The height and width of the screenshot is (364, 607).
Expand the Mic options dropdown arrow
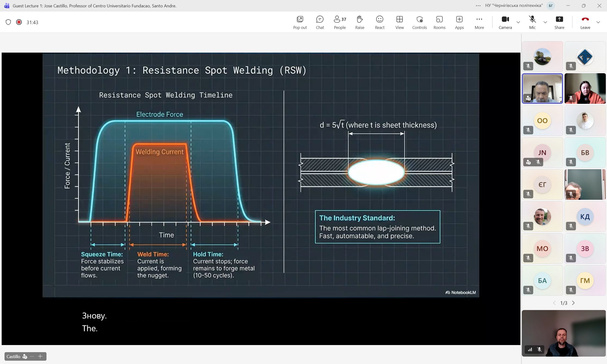coord(545,22)
